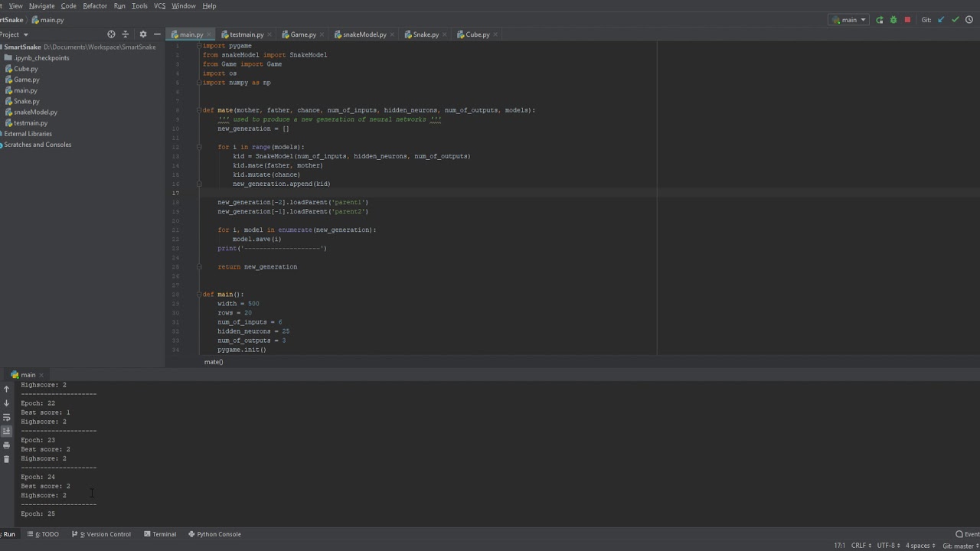The height and width of the screenshot is (551, 980).
Task: Switch to the Snake.py editor tab
Action: 426,34
